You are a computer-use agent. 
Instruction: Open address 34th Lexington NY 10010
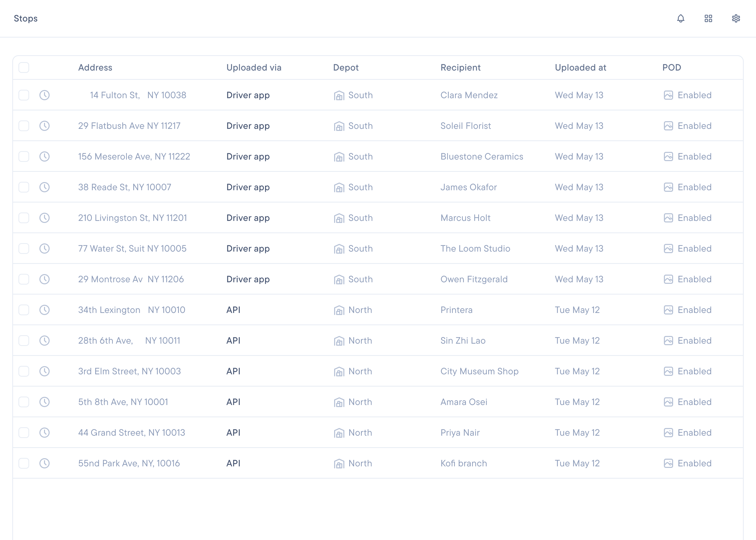[132, 310]
